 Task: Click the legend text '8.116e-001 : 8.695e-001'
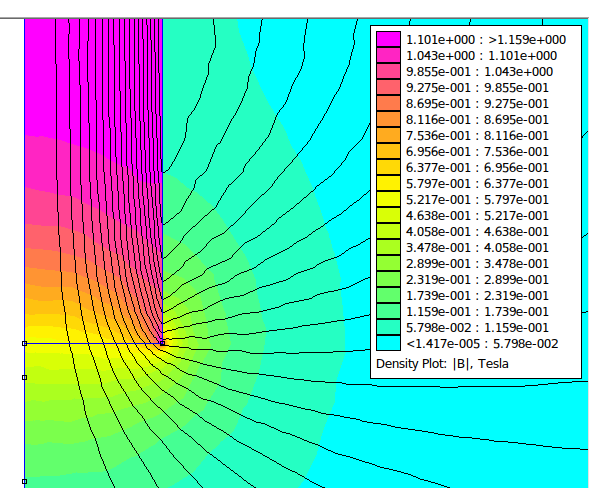coord(477,120)
